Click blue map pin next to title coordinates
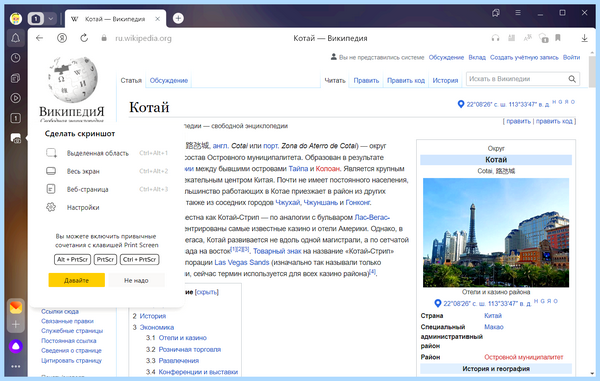This screenshot has width=600, height=381. pyautogui.click(x=461, y=104)
